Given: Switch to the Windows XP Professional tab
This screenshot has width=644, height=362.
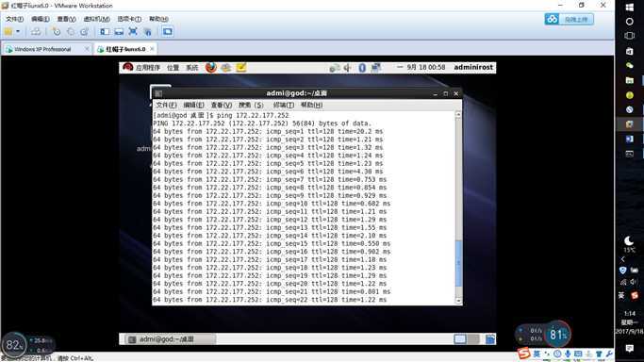Looking at the screenshot, I should 42,49.
